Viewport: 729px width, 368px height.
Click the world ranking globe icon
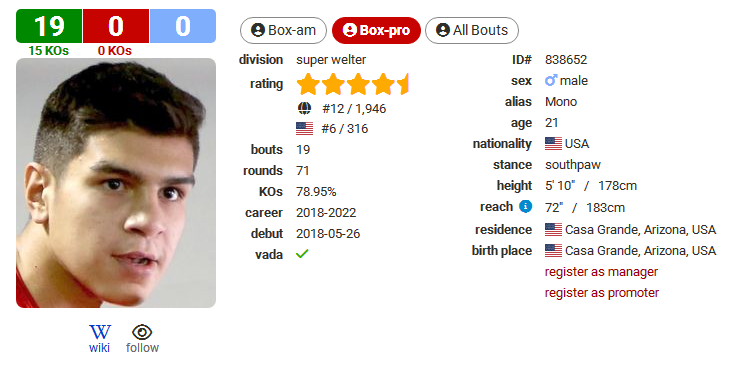[304, 109]
